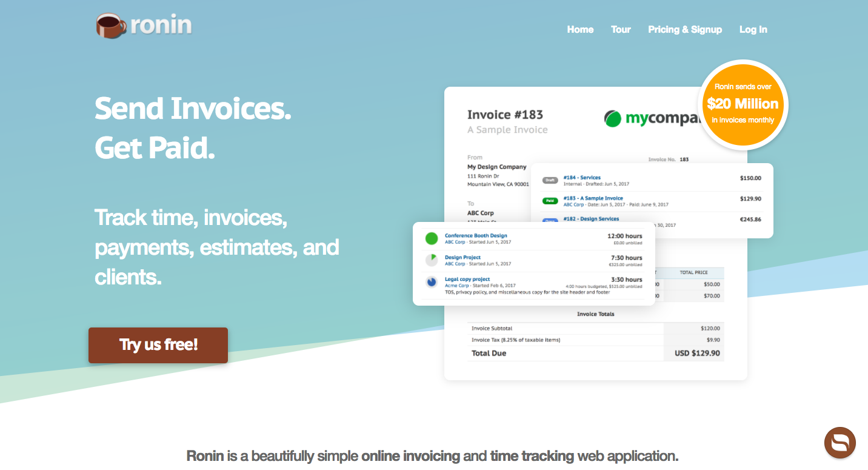868x470 pixels.
Task: Click the green Paid status badge
Action: point(550,200)
